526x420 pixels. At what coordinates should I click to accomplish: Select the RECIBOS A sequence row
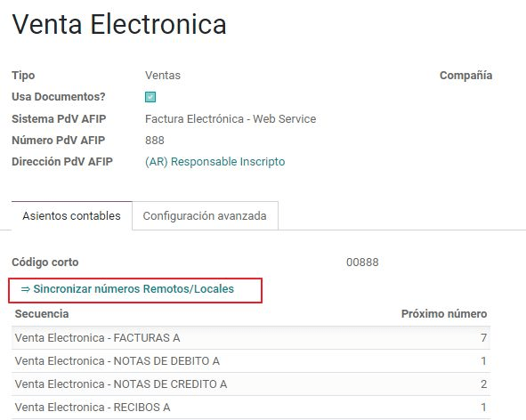(x=251, y=408)
